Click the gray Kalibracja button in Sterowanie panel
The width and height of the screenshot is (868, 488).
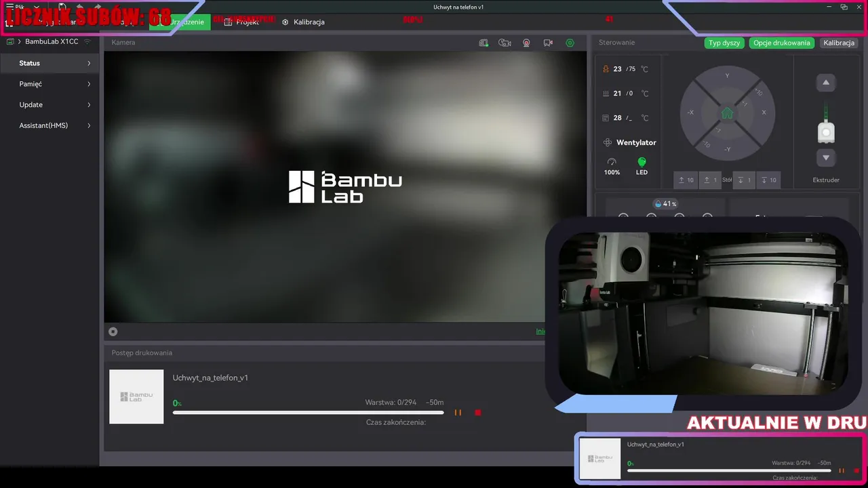click(839, 43)
